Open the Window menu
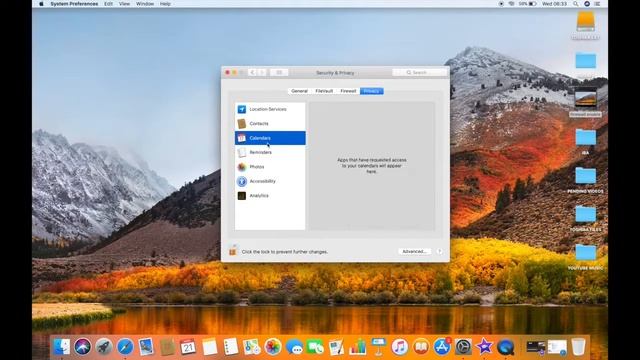640x360 pixels. [x=145, y=4]
